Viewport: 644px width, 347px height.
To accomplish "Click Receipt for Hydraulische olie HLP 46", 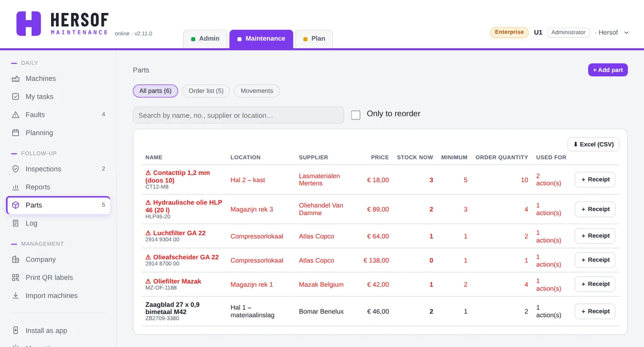I will tap(595, 209).
